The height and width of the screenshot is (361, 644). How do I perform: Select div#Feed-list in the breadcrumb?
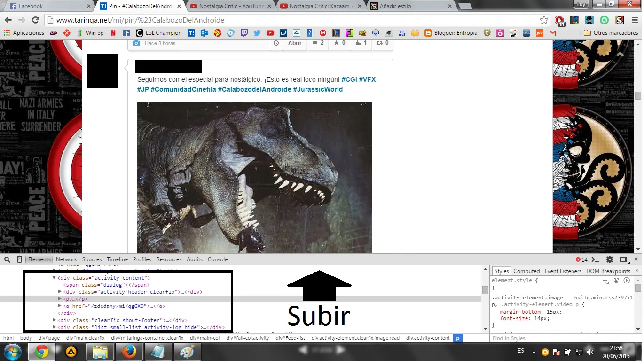(x=290, y=338)
